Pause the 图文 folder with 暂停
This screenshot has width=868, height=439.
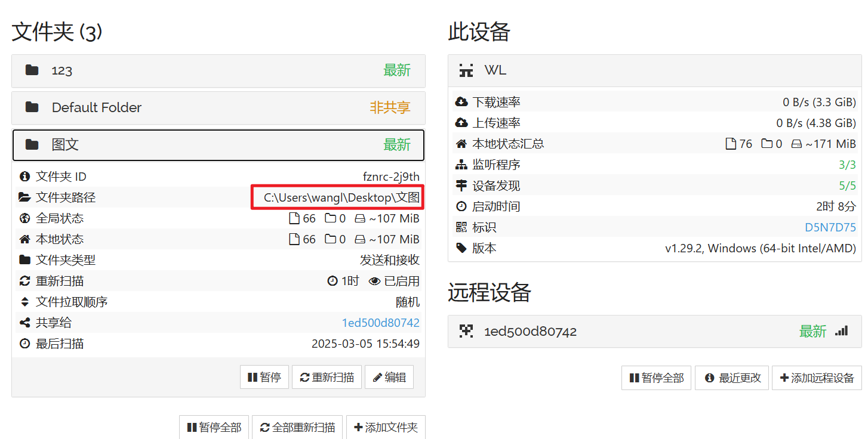pyautogui.click(x=264, y=377)
